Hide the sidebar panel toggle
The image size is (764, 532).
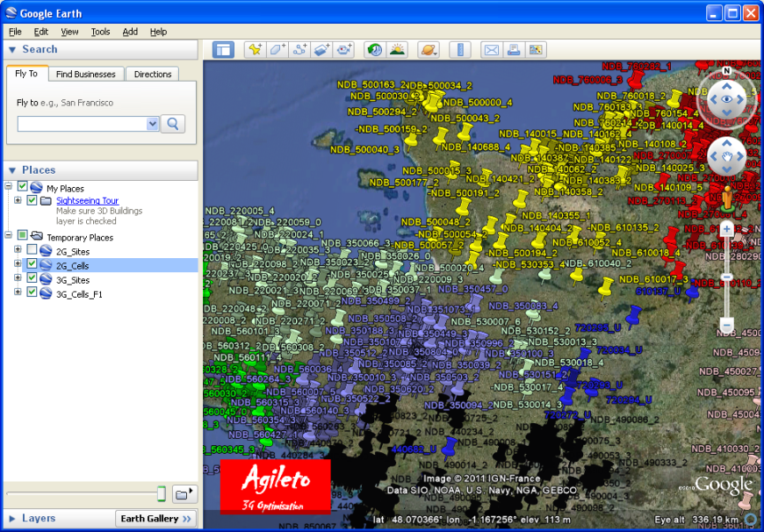pyautogui.click(x=223, y=50)
